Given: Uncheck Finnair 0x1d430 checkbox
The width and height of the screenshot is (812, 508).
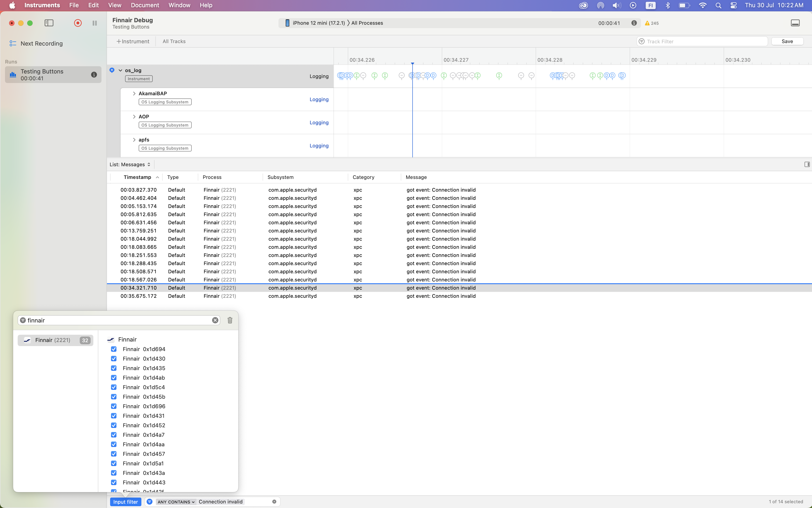Looking at the screenshot, I should click(114, 359).
